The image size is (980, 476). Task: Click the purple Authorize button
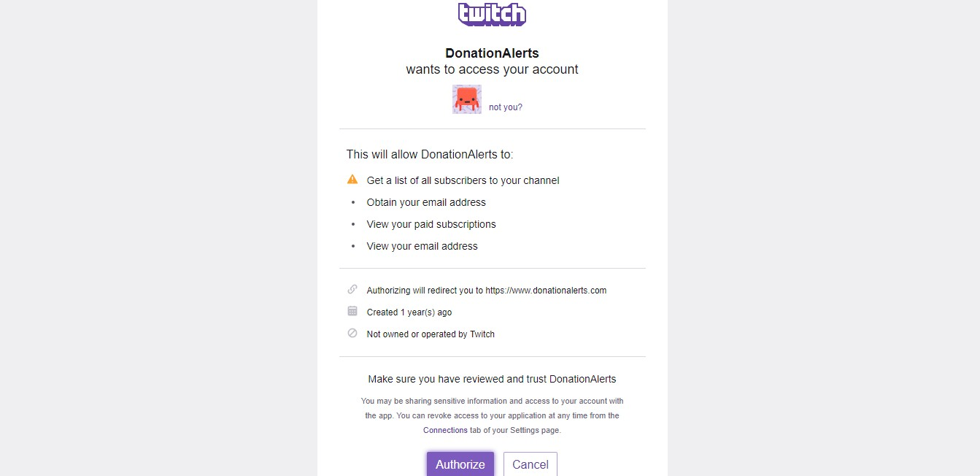click(x=460, y=464)
